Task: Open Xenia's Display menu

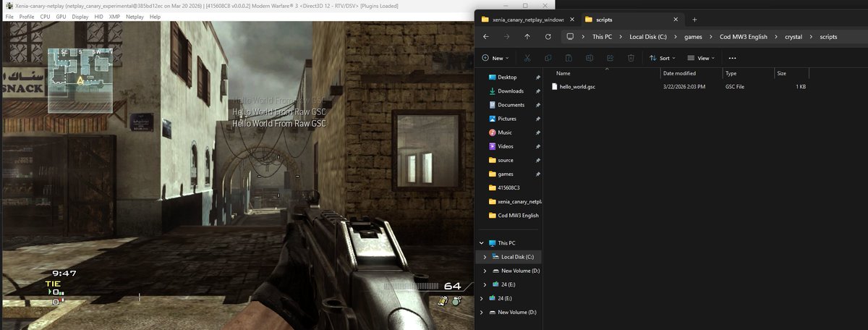Action: 80,16
